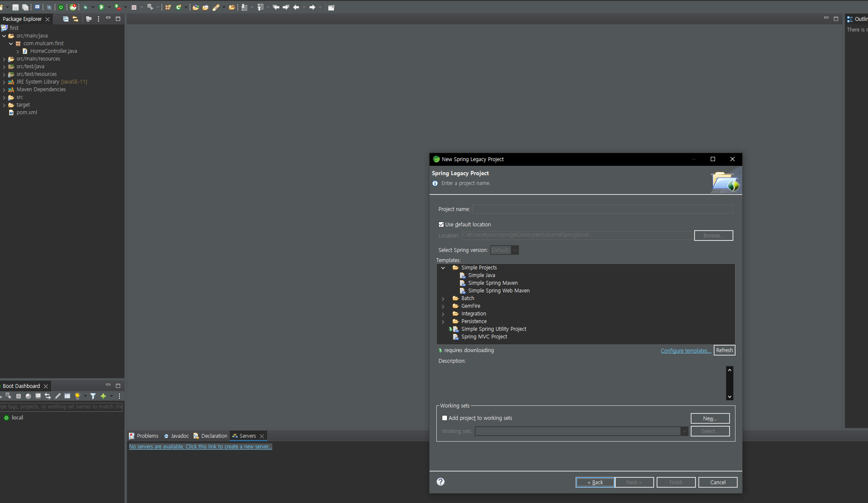
Task: Click the Spring relaunch icon with red badge
Action: [73, 7]
